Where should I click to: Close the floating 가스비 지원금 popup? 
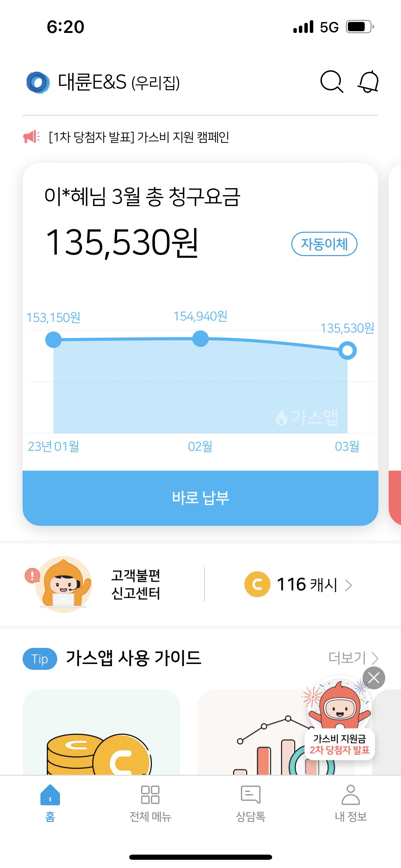point(374,678)
